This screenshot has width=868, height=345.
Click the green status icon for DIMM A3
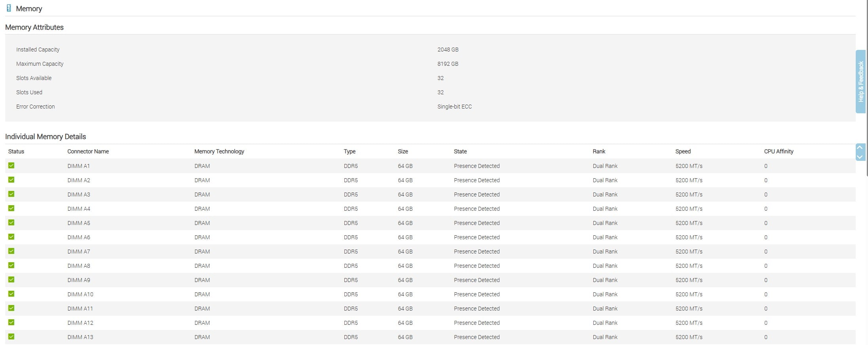click(11, 194)
